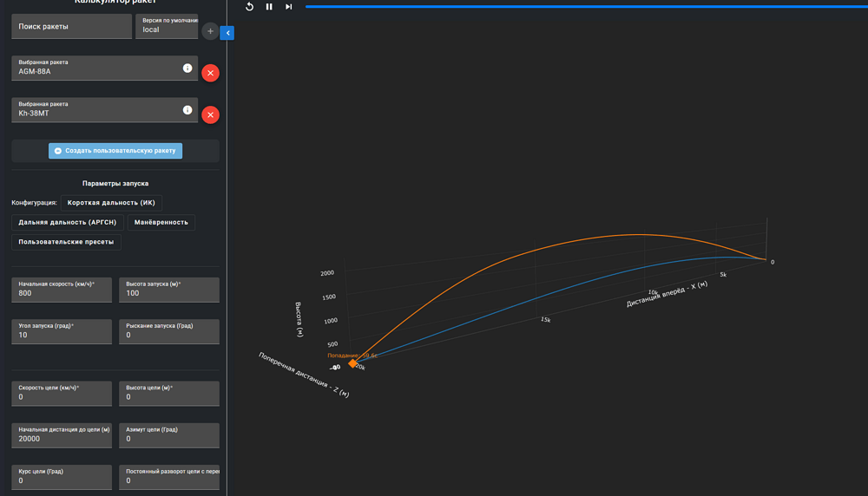Select the Манёвренность configuration
The width and height of the screenshot is (868, 496).
[161, 223]
